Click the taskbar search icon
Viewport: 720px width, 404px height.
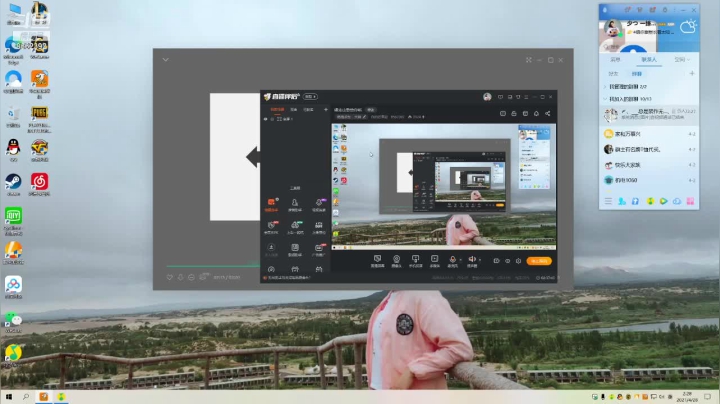(x=26, y=397)
